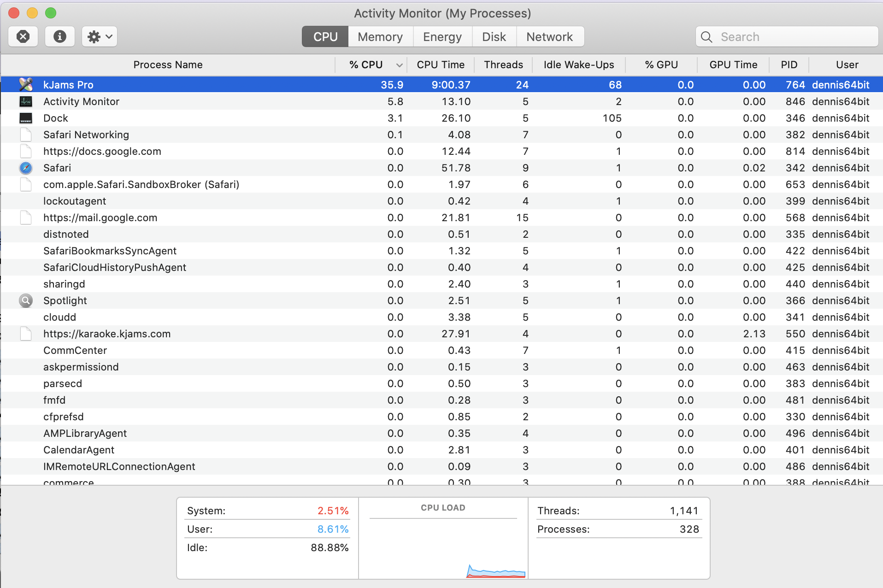This screenshot has height=588, width=883.
Task: Switch to the Memory tab
Action: tap(380, 37)
